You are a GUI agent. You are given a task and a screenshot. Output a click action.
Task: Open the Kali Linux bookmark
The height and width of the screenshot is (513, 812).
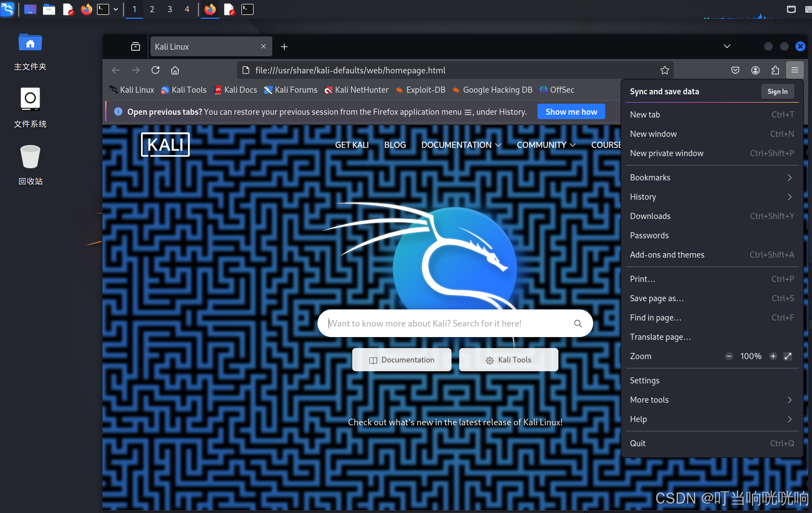point(132,90)
